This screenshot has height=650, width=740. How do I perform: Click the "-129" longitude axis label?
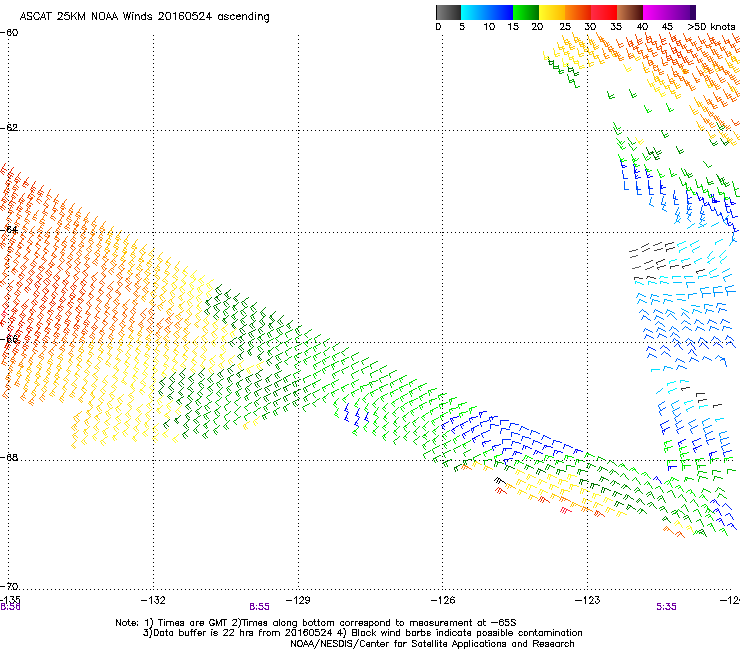[x=298, y=600]
